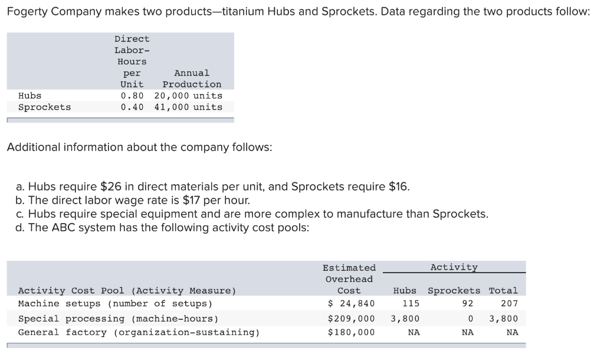Click the Sprockets row label in first table

click(44, 107)
